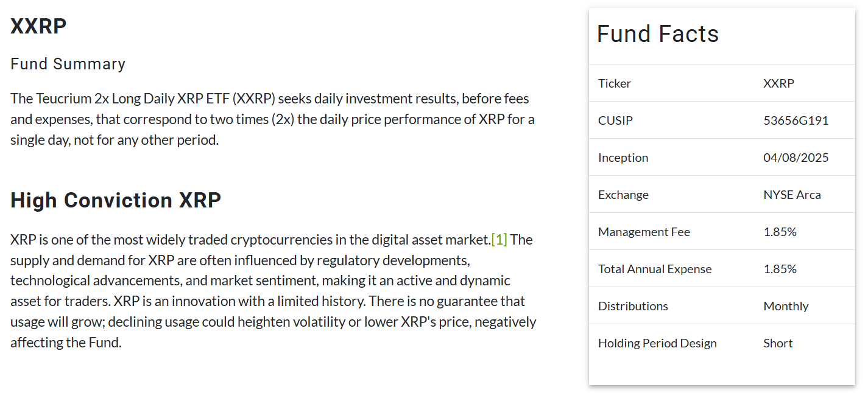Click the NYSE Arca exchange value
The width and height of the screenshot is (868, 393).
pyautogui.click(x=792, y=195)
